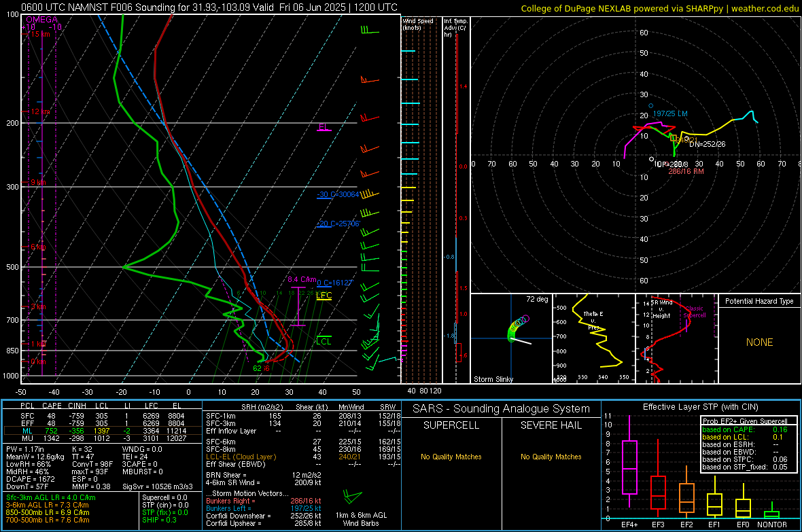Screen dimensions: 802x532
Task: Click the Sfc-3km AGL LR = 4.0 C/km line
Action: click(x=51, y=497)
